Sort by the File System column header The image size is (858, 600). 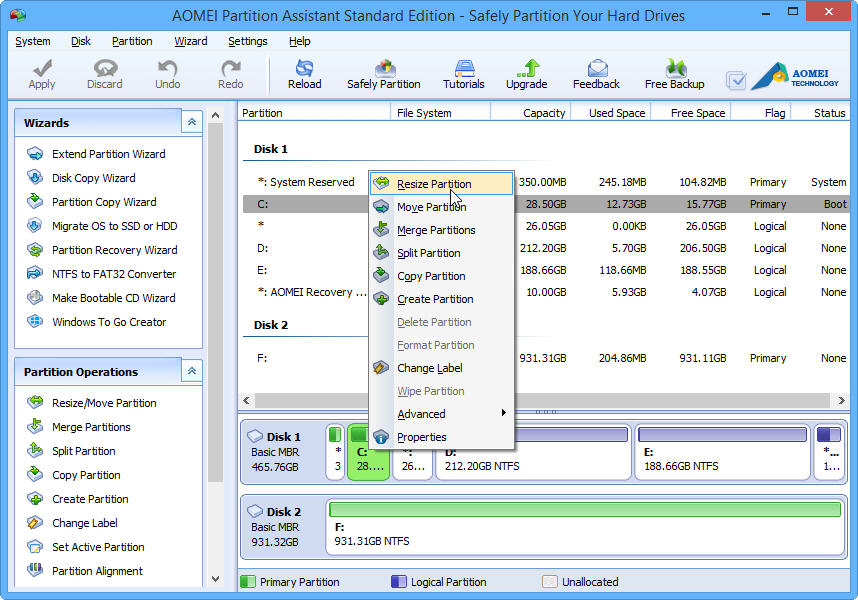[440, 113]
